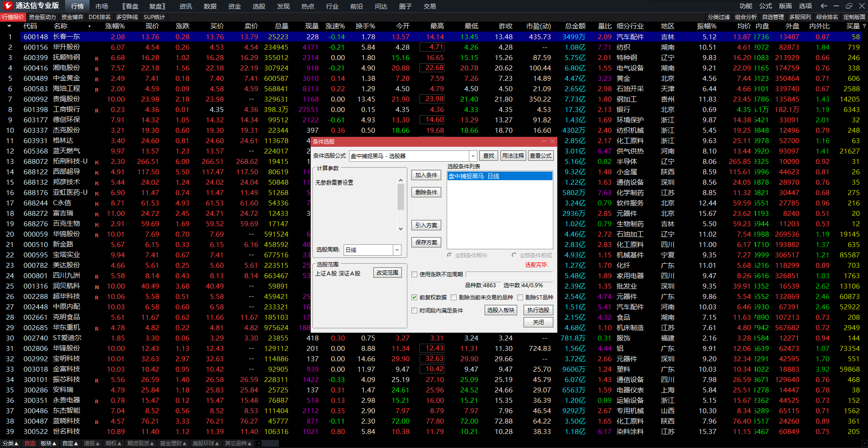Click the back arrow in title bar
Screen dimensions: 868x448
tap(824, 6)
